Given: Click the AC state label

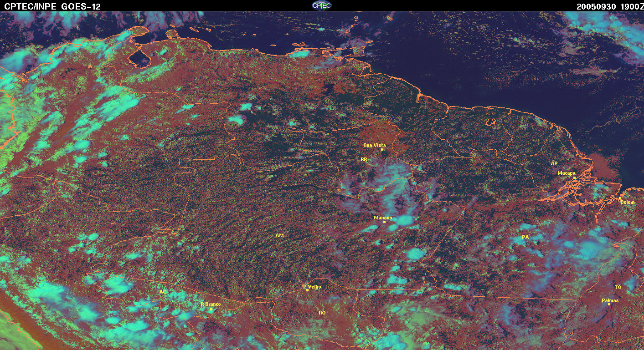Looking at the screenshot, I should (x=163, y=292).
